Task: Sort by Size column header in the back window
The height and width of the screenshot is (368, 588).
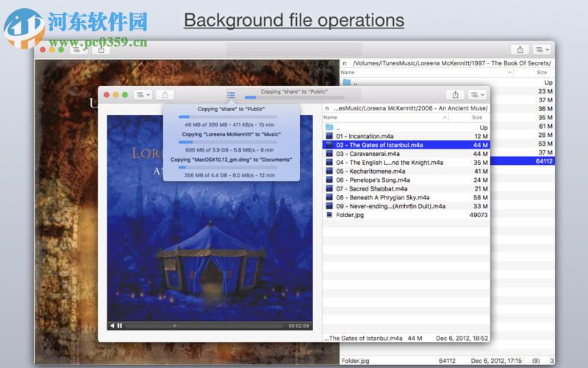Action: pos(534,72)
